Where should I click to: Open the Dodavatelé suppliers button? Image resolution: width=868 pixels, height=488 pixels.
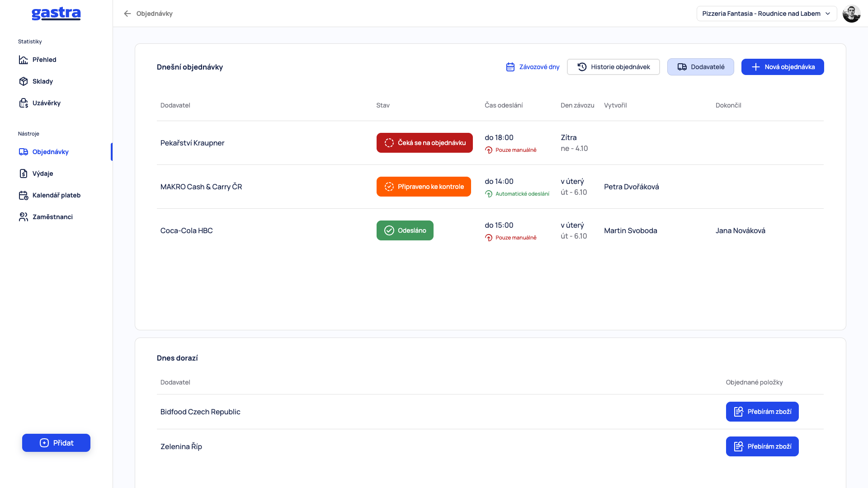coord(701,67)
